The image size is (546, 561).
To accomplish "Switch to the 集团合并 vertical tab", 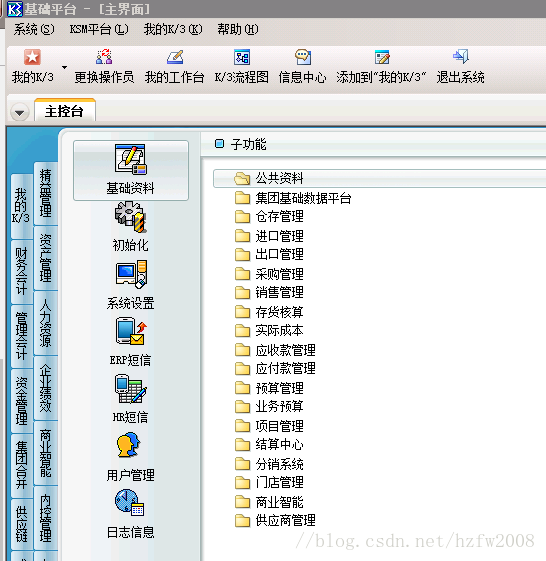I will tap(21, 465).
